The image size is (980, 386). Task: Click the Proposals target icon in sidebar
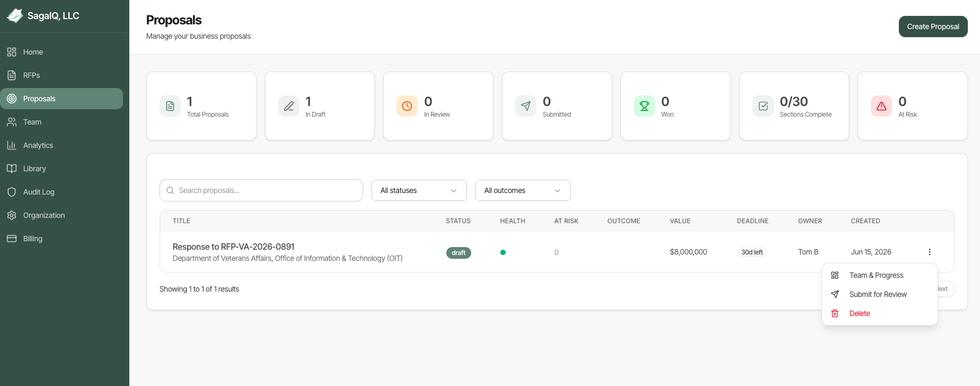(12, 99)
